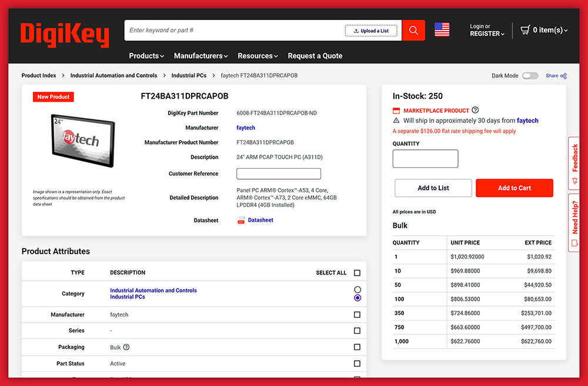Viewport: 588px width, 386px height.
Task: Check the Select All checkbox
Action: click(x=357, y=273)
